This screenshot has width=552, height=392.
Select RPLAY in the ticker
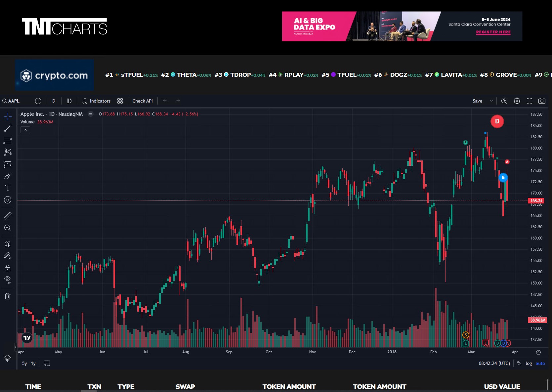[294, 75]
